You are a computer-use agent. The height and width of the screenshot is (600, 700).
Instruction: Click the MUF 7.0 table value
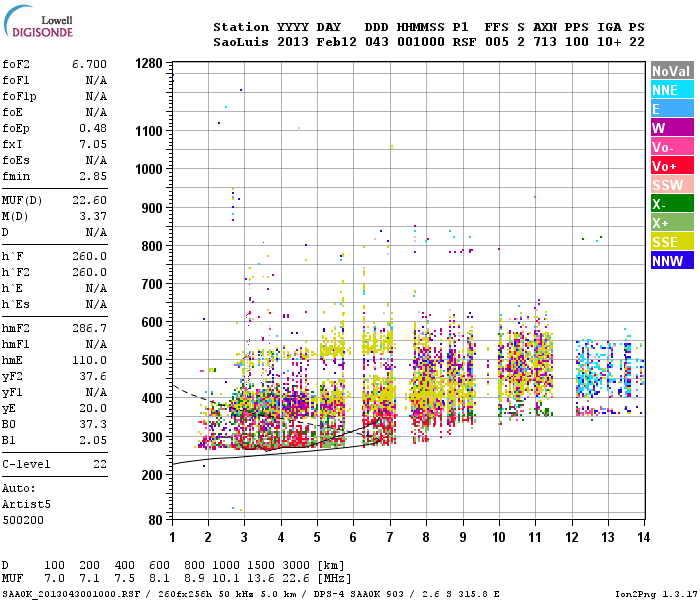(54, 579)
